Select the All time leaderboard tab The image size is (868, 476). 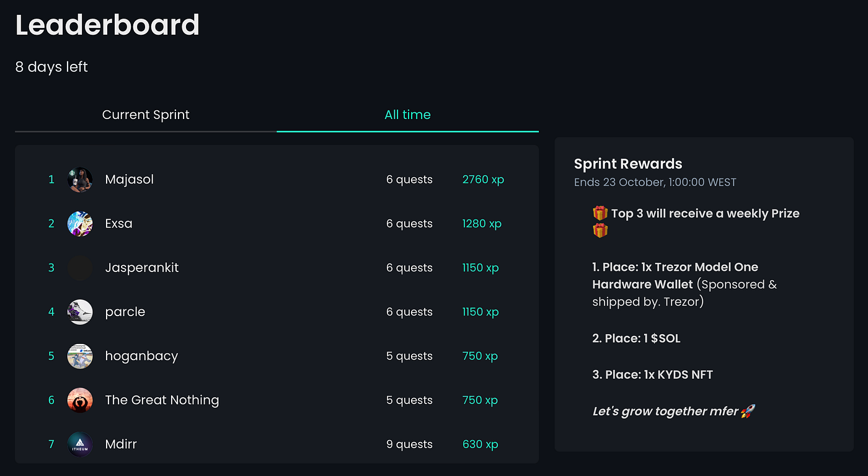pyautogui.click(x=407, y=115)
